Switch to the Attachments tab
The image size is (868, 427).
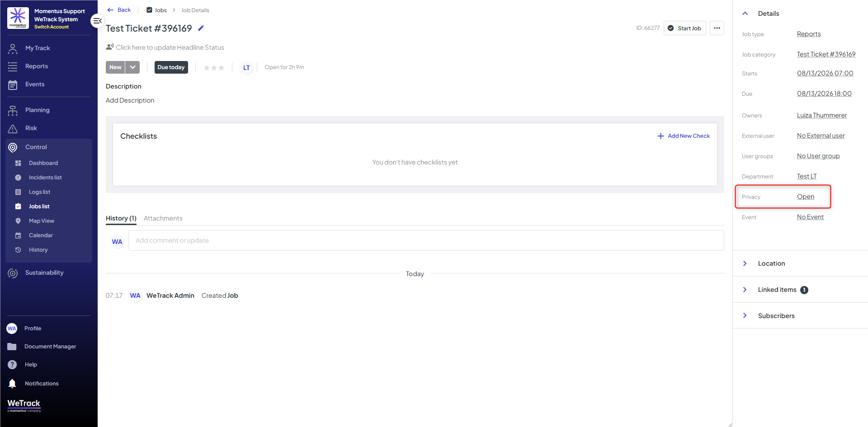[163, 218]
